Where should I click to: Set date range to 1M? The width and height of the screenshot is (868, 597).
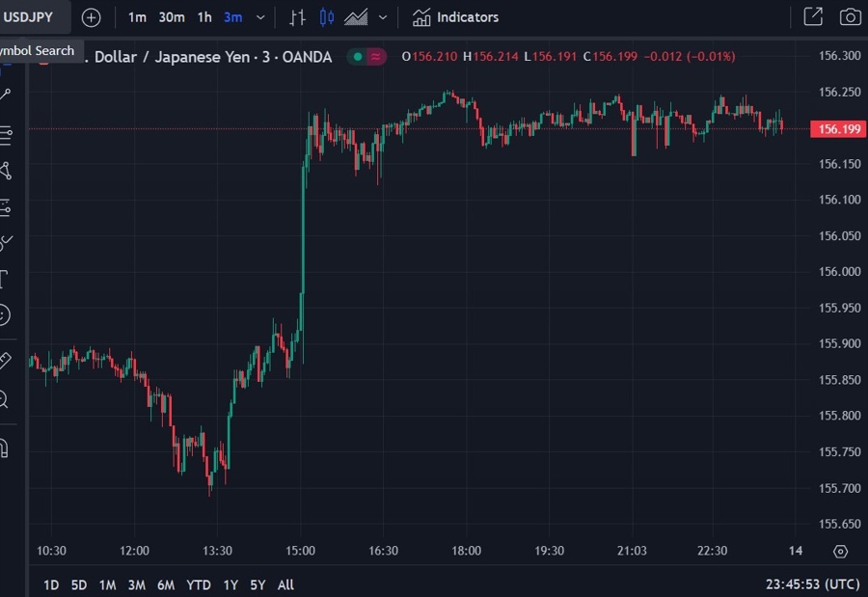point(107,584)
